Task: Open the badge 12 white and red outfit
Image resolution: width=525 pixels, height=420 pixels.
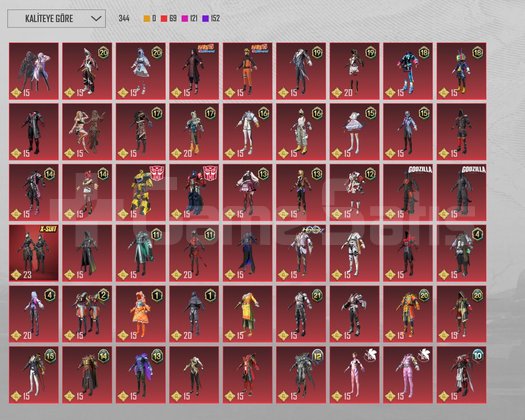Action: (355, 192)
